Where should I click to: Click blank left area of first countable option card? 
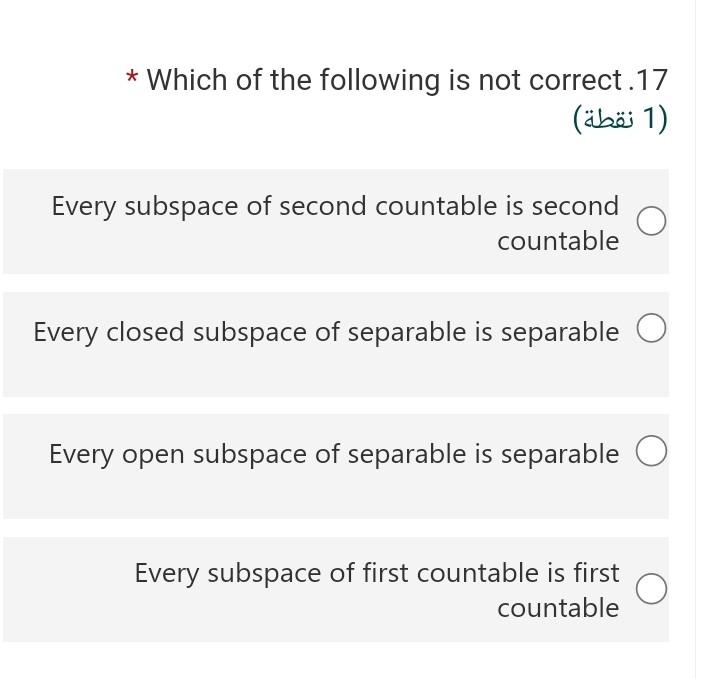point(68,589)
